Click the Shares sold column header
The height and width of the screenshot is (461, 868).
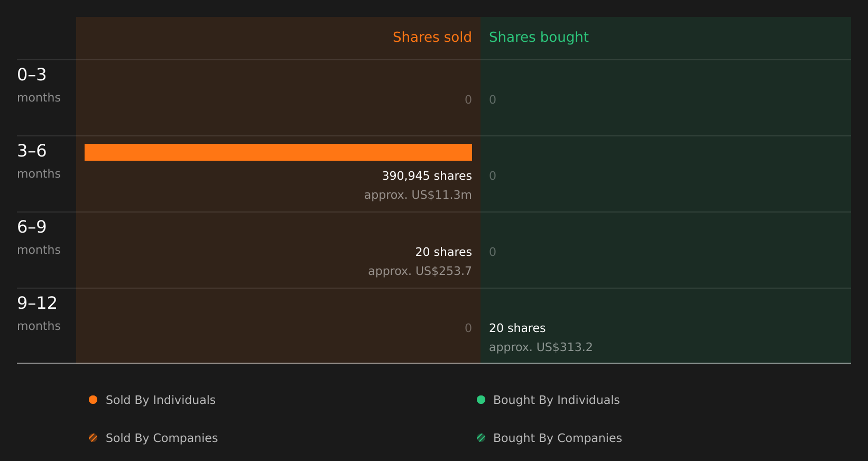pyautogui.click(x=432, y=37)
